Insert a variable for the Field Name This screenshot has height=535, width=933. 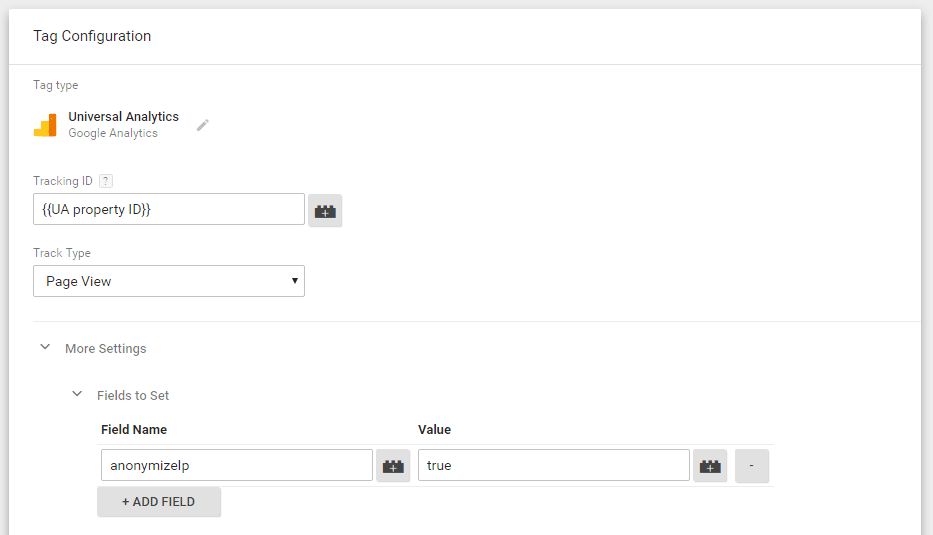coord(393,466)
